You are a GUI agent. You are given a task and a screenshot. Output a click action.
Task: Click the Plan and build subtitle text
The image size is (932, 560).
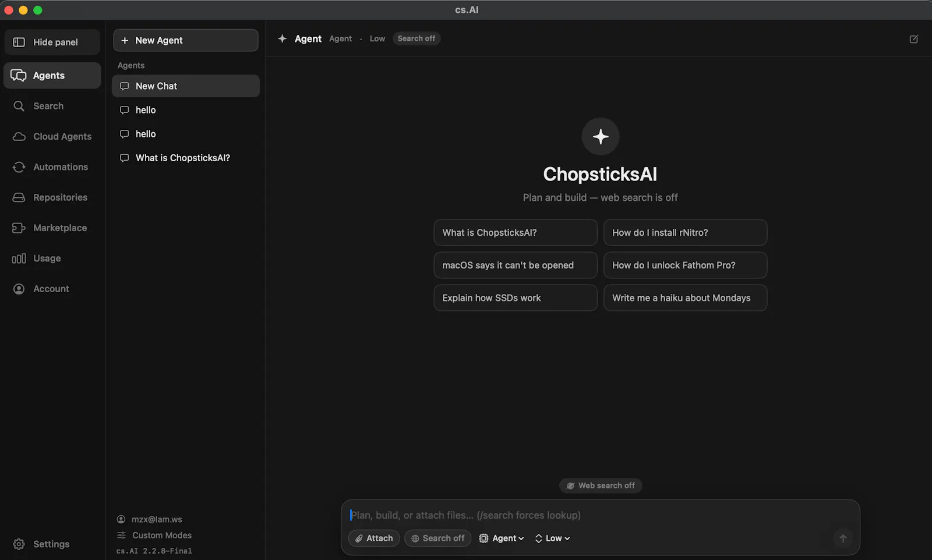click(600, 197)
